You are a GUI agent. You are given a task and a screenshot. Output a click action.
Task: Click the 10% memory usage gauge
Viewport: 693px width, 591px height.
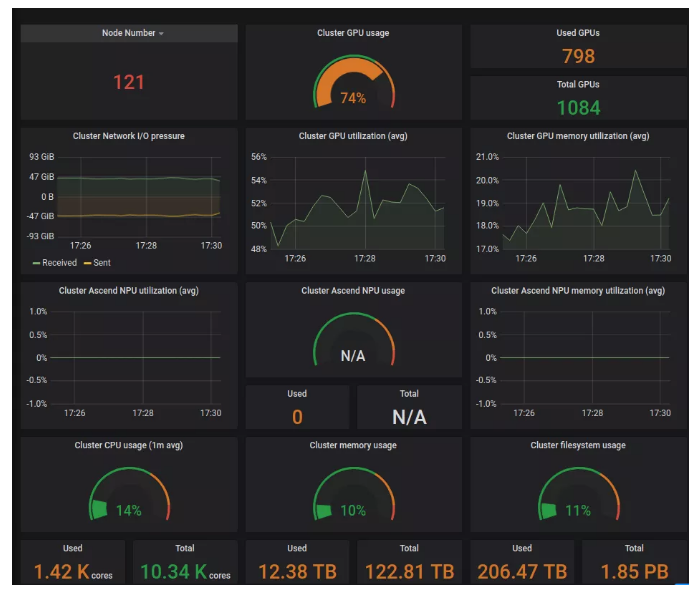coord(353,497)
